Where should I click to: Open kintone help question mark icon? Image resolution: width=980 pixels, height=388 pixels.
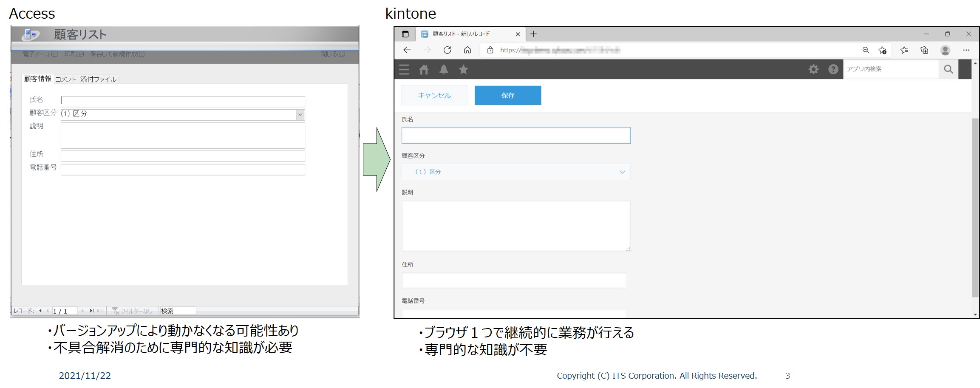coord(833,69)
